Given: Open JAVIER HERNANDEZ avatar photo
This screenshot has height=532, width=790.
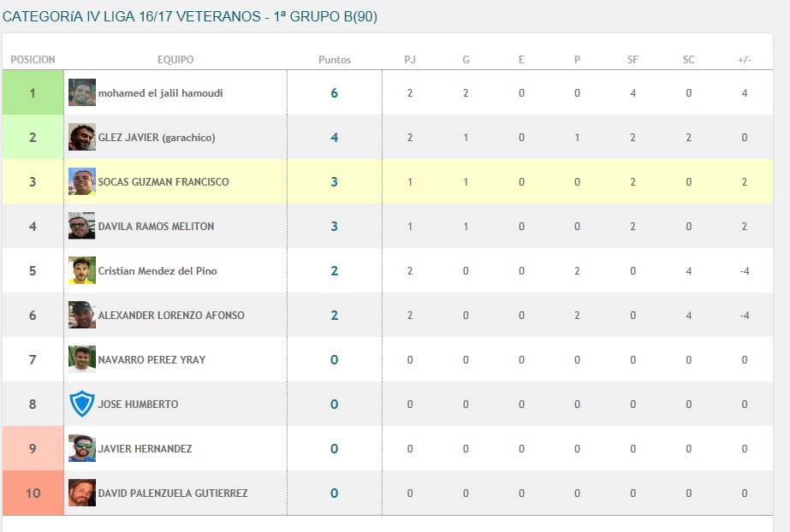Looking at the screenshot, I should 82,448.
